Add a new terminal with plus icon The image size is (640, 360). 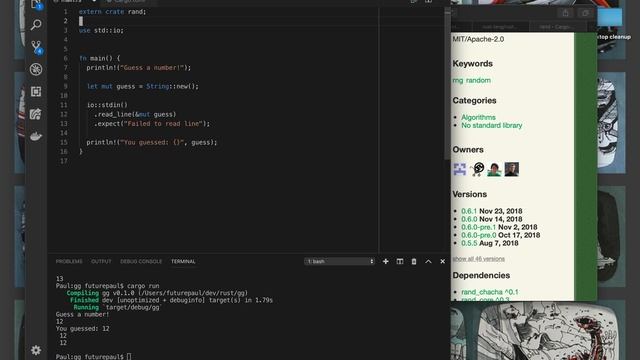click(x=385, y=261)
